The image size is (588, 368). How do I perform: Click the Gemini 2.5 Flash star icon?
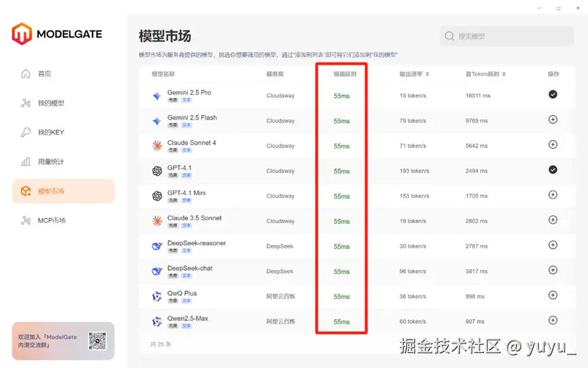tap(157, 121)
